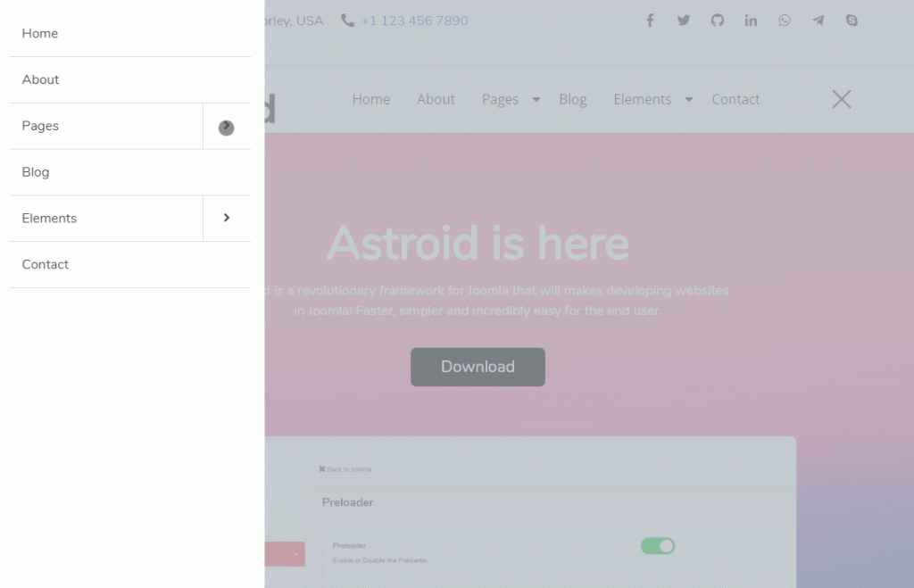Open the Twitter social link

pos(684,21)
